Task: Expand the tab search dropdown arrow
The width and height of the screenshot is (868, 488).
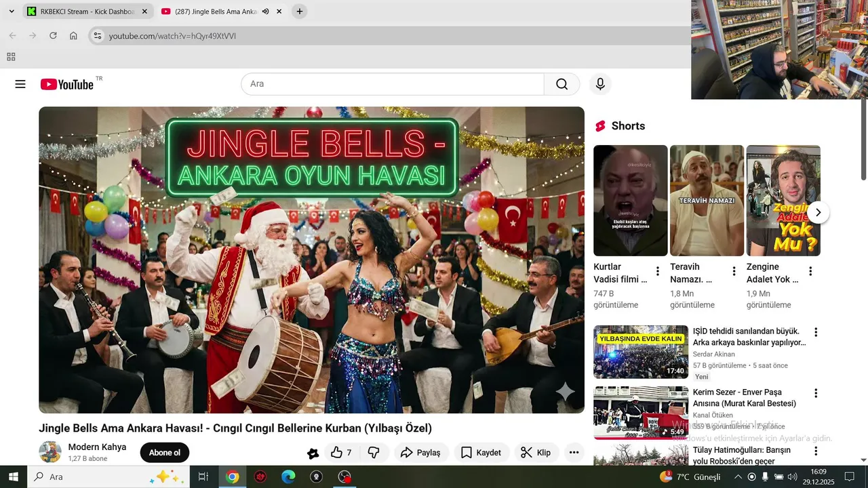Action: [12, 12]
